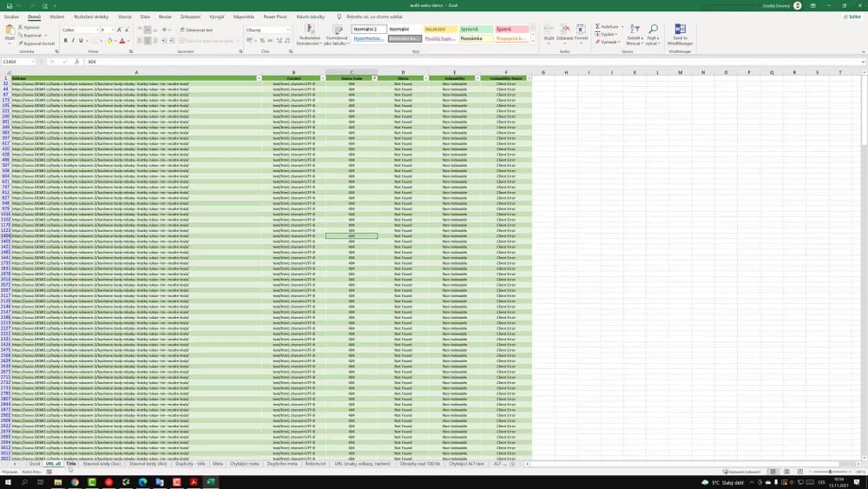Switch to the Chybějící ALT text sheet tab
868x489 pixels.
[466, 464]
